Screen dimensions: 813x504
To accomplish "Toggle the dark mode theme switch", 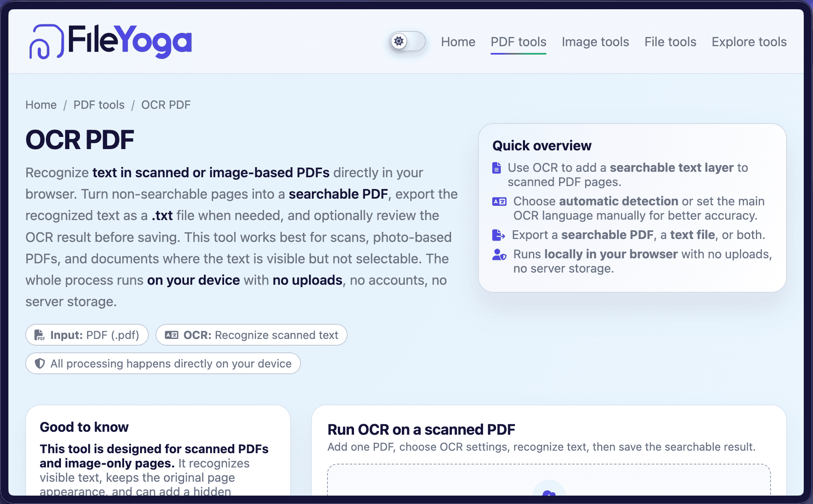I will [407, 42].
